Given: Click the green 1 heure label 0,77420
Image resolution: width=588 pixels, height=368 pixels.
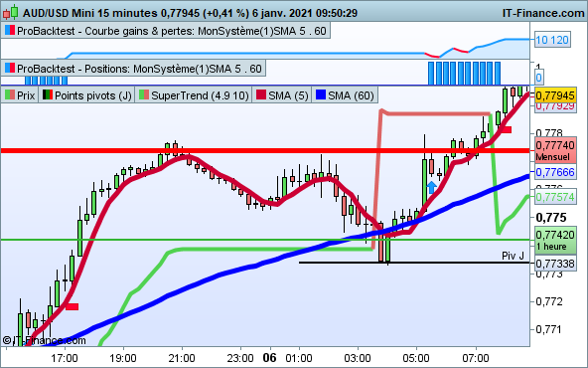Looking at the screenshot, I should (x=555, y=241).
